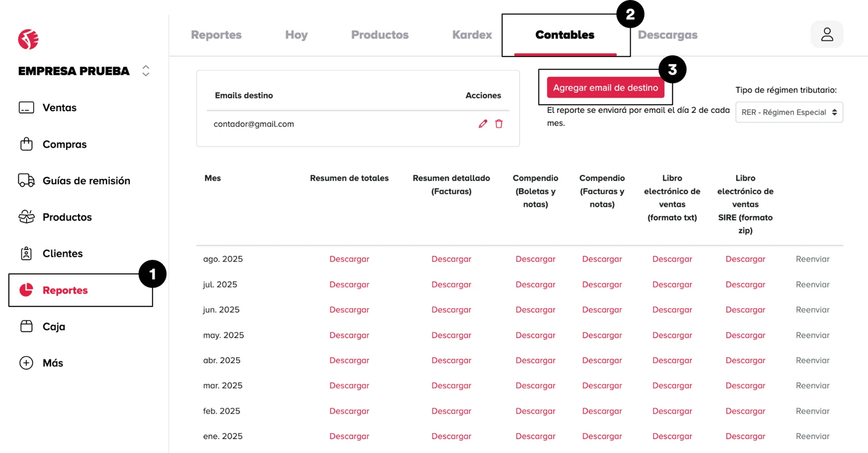Open Compras shopping bag icon
Screen dimensions: 868x453
[x=27, y=144]
